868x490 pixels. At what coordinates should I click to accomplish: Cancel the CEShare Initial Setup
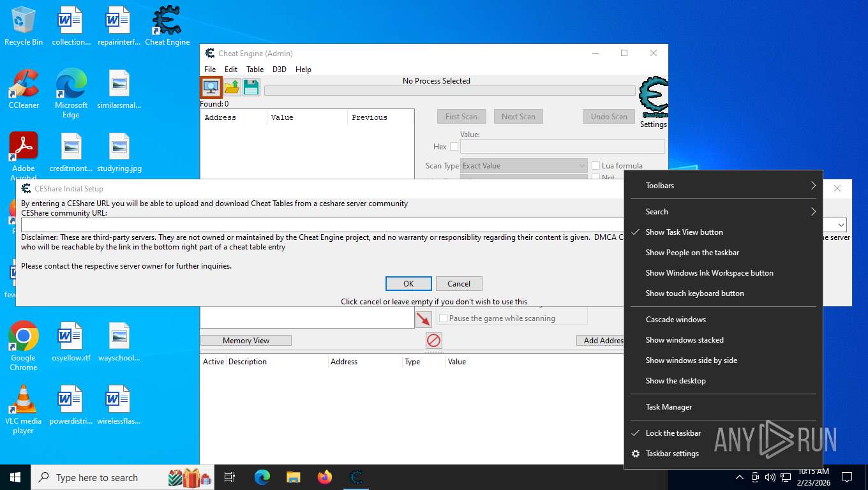pyautogui.click(x=459, y=284)
